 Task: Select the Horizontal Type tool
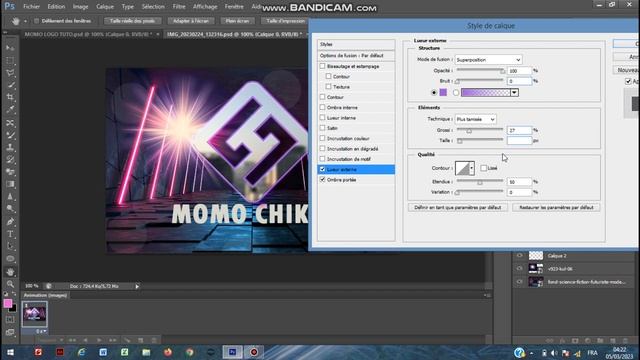coord(10,234)
